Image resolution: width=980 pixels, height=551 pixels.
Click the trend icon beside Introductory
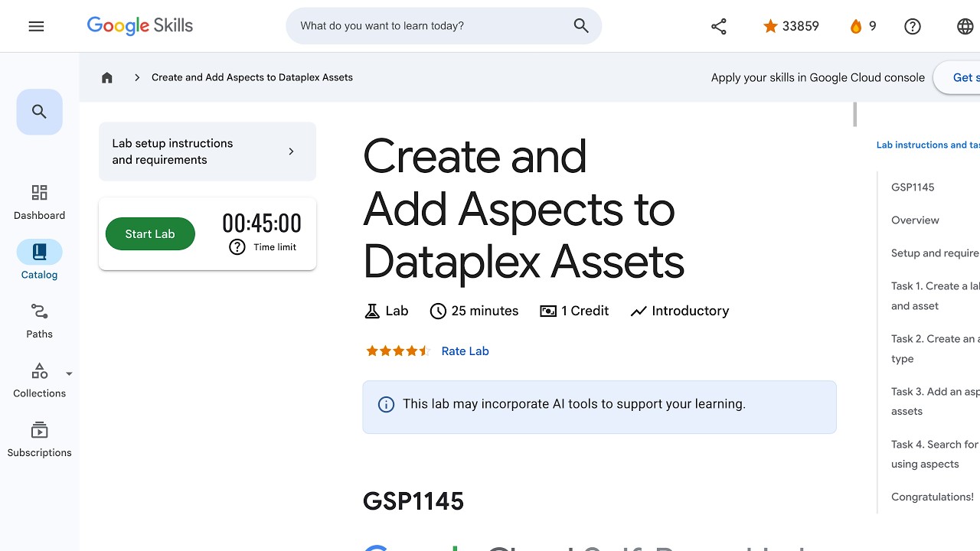[639, 311]
